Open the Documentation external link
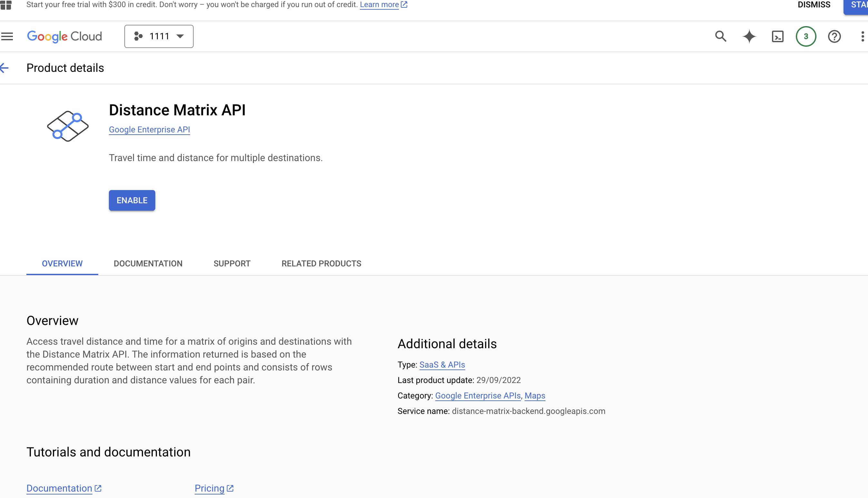This screenshot has width=868, height=498. 64,488
